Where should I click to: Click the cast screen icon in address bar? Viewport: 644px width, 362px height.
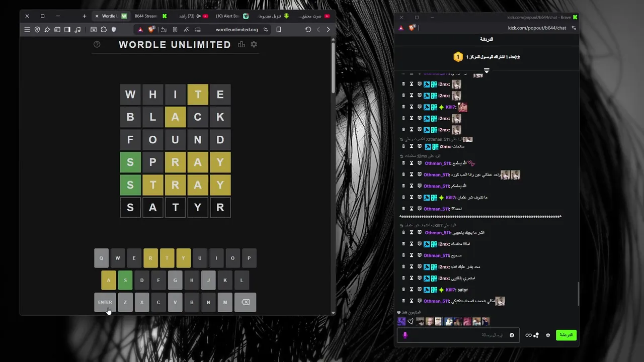198,30
